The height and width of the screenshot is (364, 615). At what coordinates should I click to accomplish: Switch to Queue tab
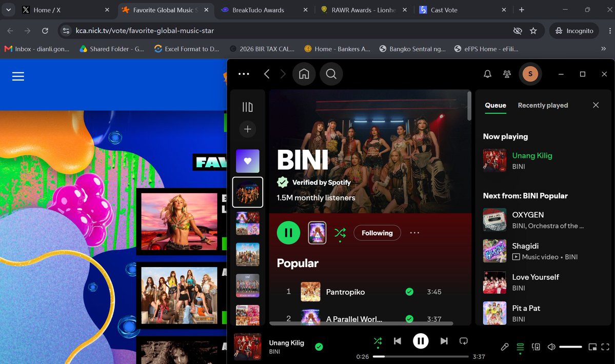coord(495,106)
